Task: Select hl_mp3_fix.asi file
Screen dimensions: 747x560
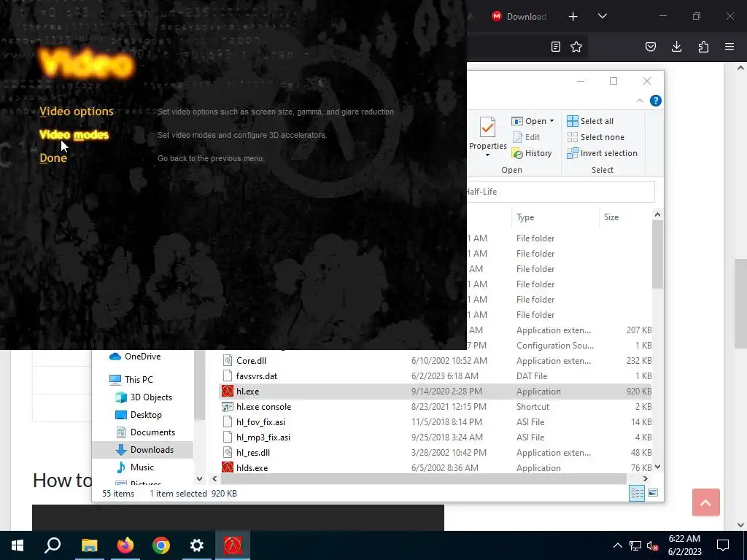Action: pos(436,437)
